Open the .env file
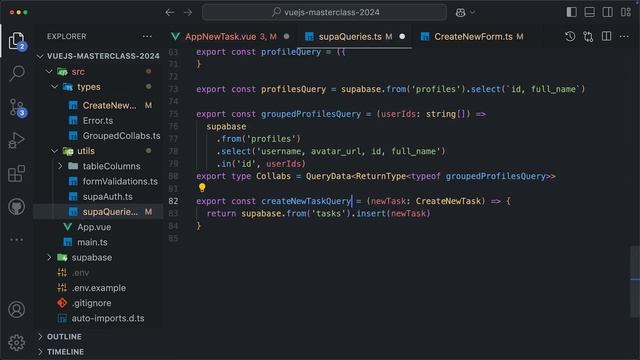Image resolution: width=640 pixels, height=360 pixels. pos(98,273)
